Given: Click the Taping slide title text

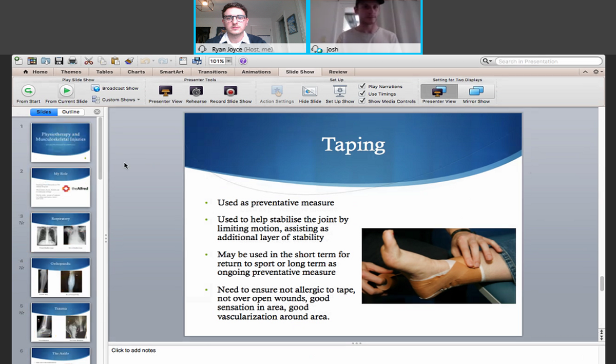Looking at the screenshot, I should (x=353, y=144).
